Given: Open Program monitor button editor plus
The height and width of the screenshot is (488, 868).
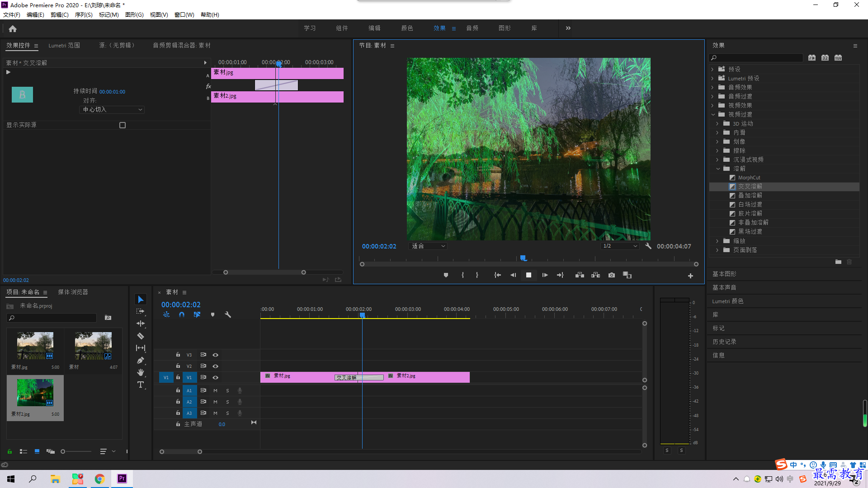Looking at the screenshot, I should 690,276.
